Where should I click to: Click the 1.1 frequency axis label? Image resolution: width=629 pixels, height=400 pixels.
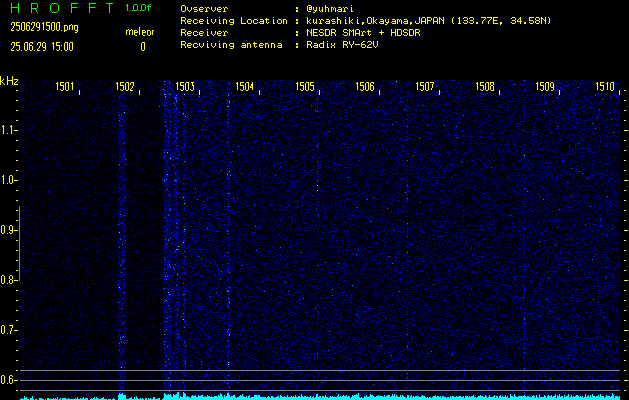tap(7, 130)
